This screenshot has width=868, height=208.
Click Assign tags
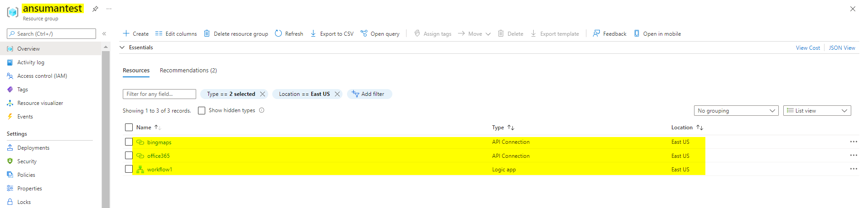(433, 33)
